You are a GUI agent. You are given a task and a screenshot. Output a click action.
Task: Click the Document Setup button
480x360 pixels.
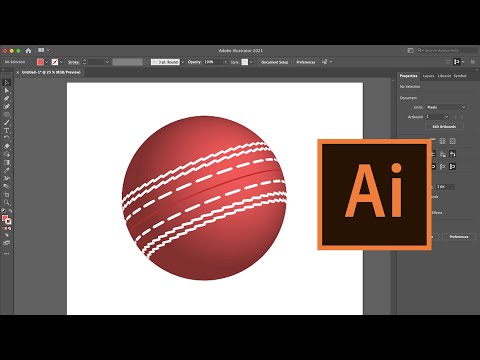coord(275,62)
